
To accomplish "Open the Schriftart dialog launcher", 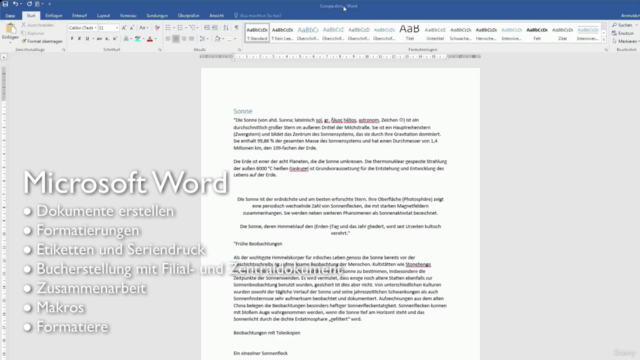I will [x=160, y=50].
